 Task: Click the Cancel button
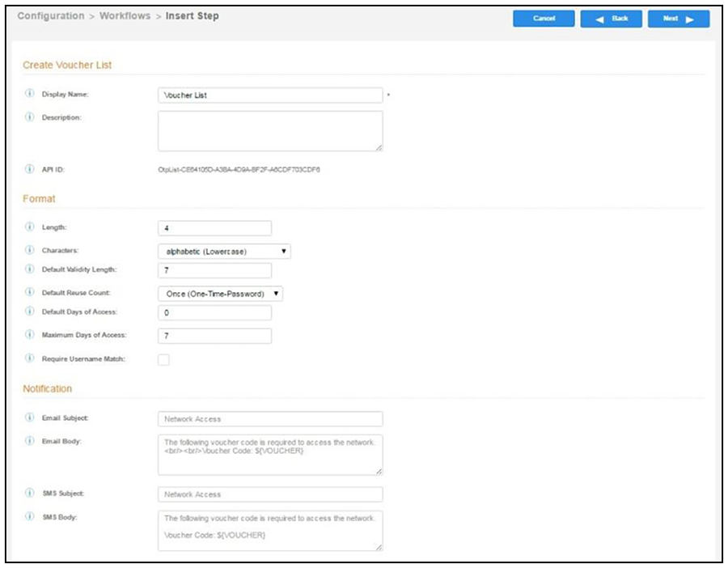544,19
